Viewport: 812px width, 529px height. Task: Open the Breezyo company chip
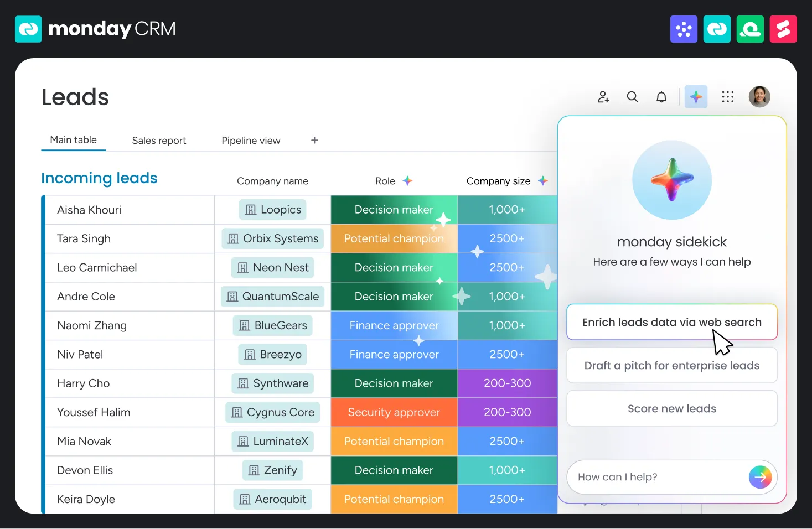273,354
